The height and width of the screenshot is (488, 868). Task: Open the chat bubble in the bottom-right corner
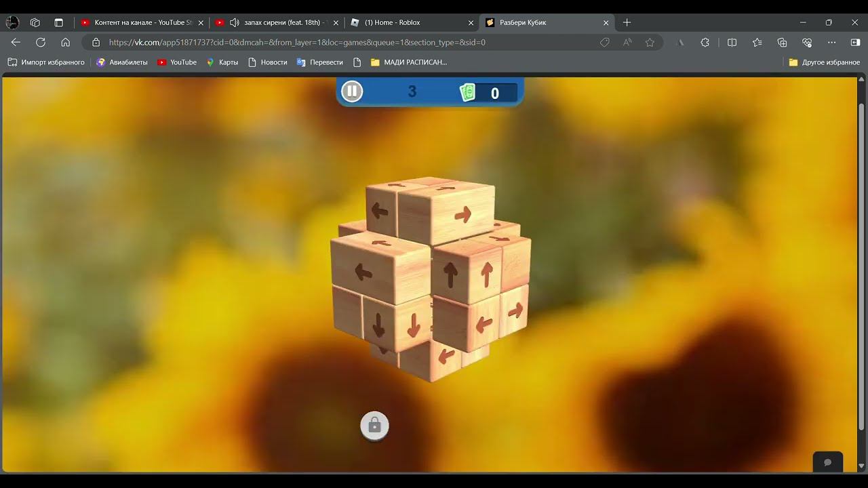pyautogui.click(x=827, y=462)
